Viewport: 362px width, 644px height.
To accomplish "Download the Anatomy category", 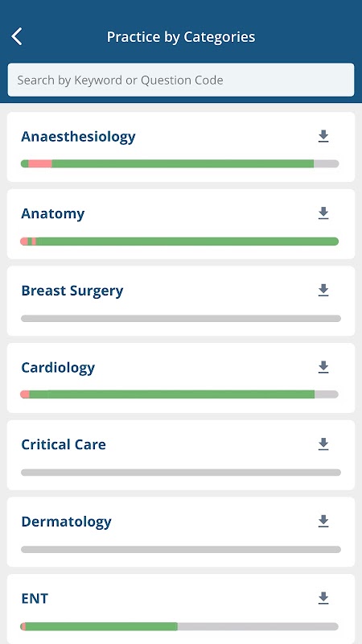I will (x=323, y=213).
